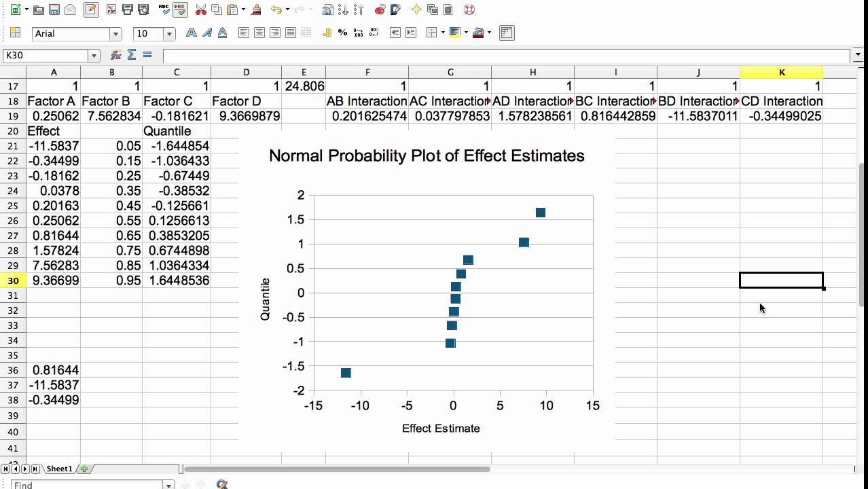Toggle underline formatting
The image size is (868, 489).
pyautogui.click(x=222, y=33)
